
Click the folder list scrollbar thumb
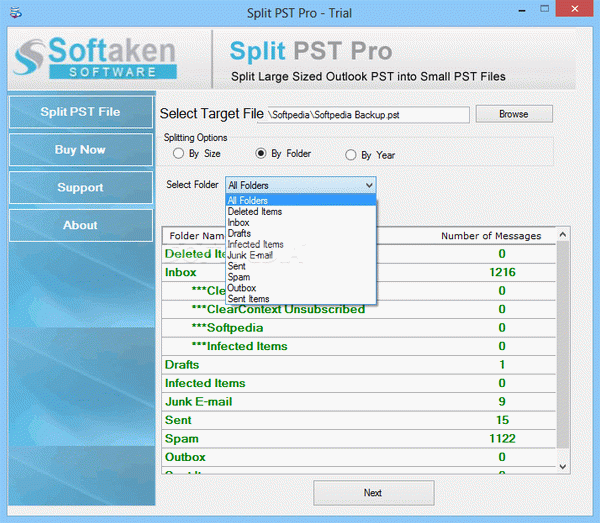pyautogui.click(x=562, y=344)
